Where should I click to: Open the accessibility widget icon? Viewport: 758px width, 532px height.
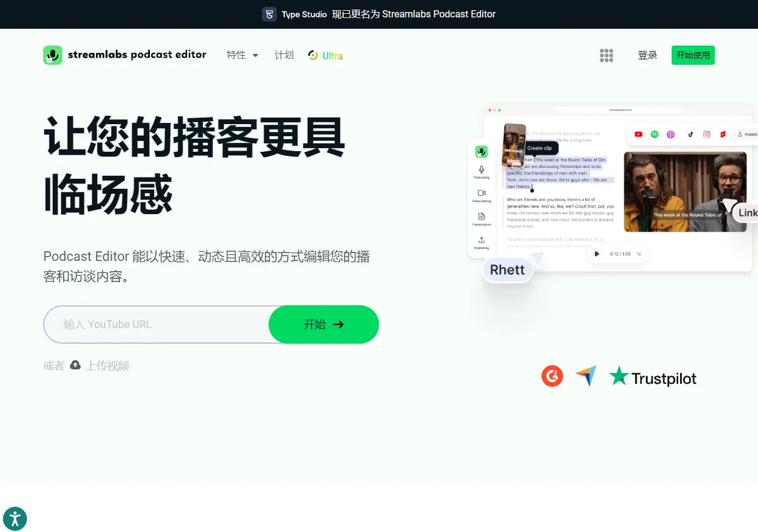(15, 519)
